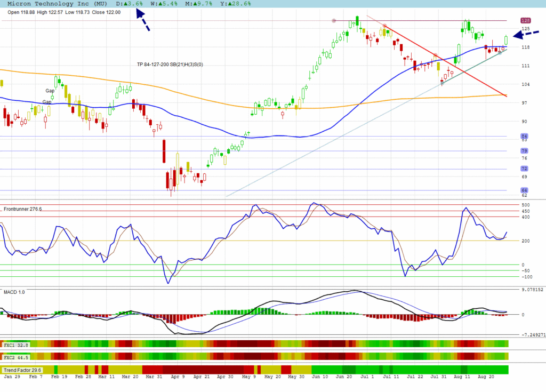Click the 76 price axis label
Image resolution: width=546 pixels, height=392 pixels.
(525, 158)
